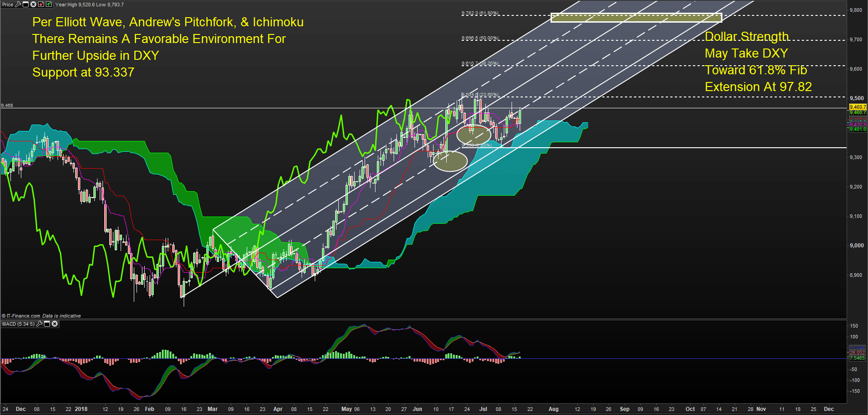Click the 9,800 price axis label
868x415 pixels.
click(x=856, y=10)
